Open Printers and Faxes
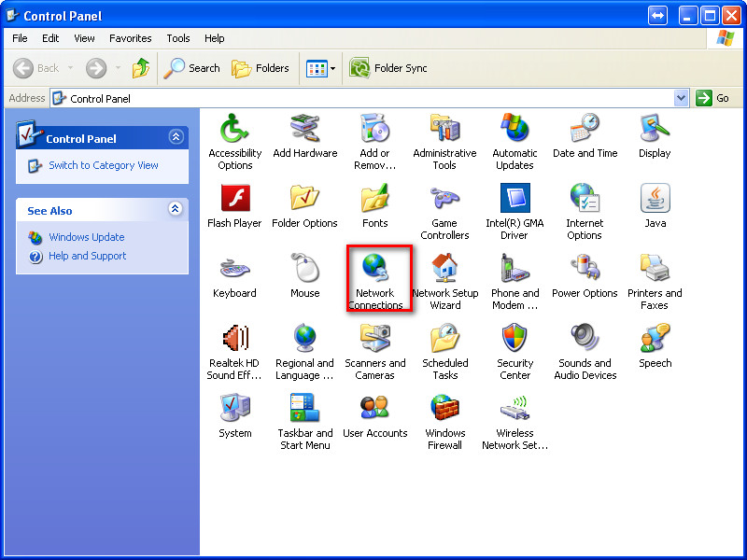The height and width of the screenshot is (560, 747). 655,282
